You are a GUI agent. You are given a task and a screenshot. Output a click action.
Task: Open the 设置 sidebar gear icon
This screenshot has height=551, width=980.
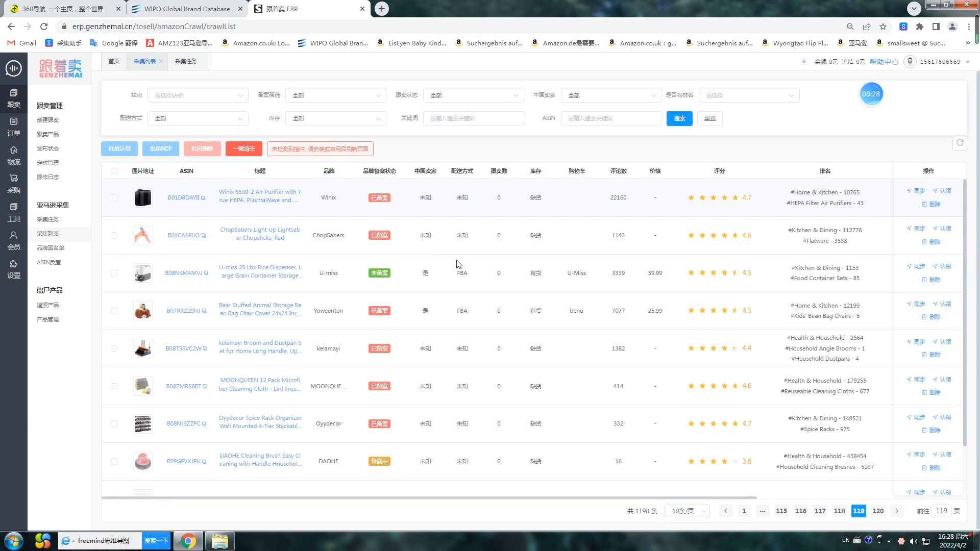point(14,269)
